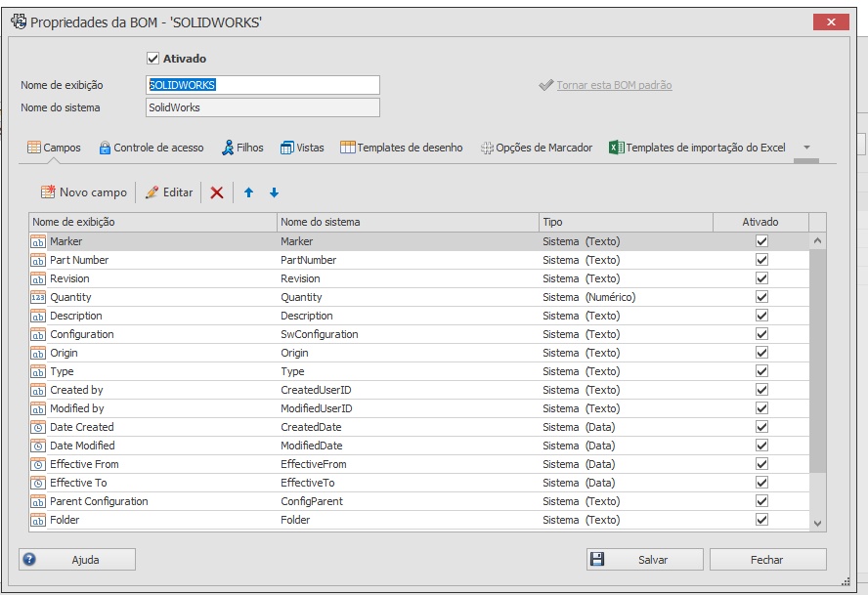Screen dimensions: 868x595
Task: Uncheck Ativado for Configuration field
Action: coord(761,334)
